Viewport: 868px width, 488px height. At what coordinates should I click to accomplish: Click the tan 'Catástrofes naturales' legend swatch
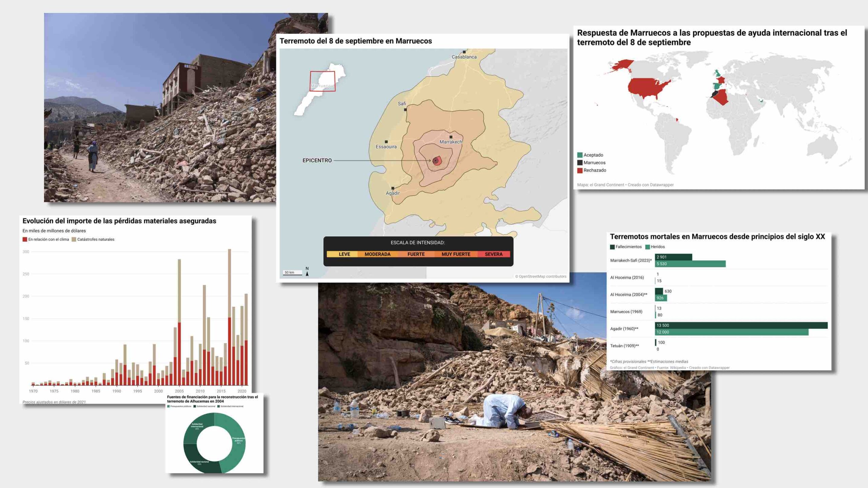74,239
